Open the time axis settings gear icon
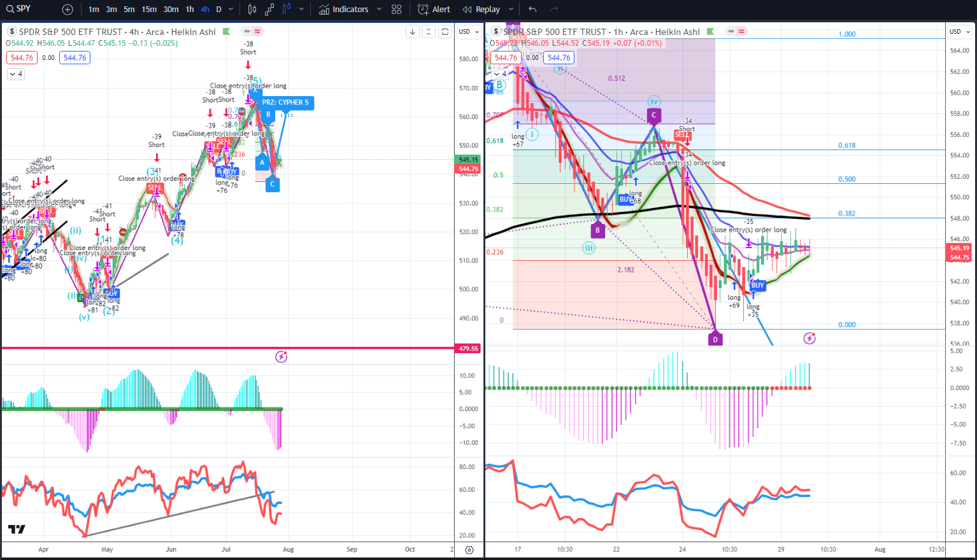977x560 pixels. [469, 550]
